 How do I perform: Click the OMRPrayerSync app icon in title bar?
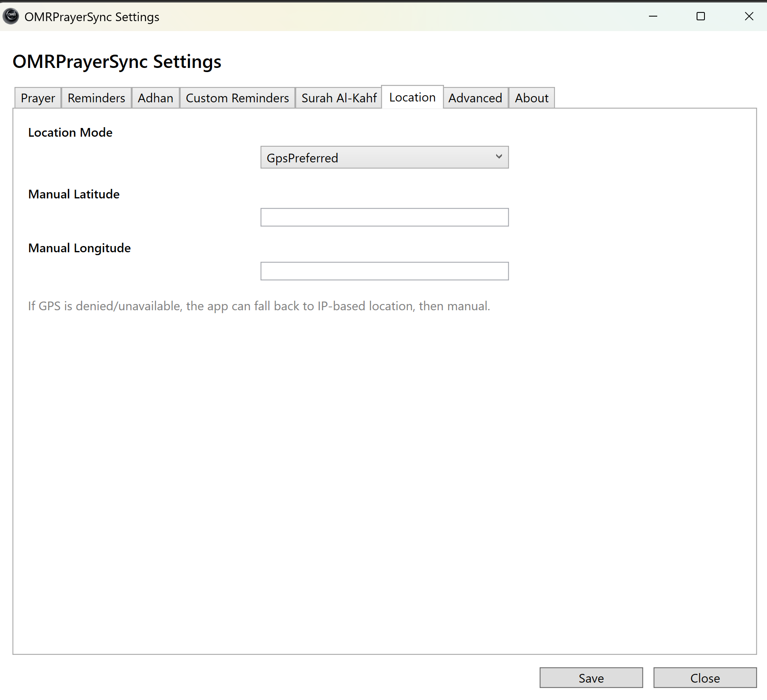click(x=11, y=16)
